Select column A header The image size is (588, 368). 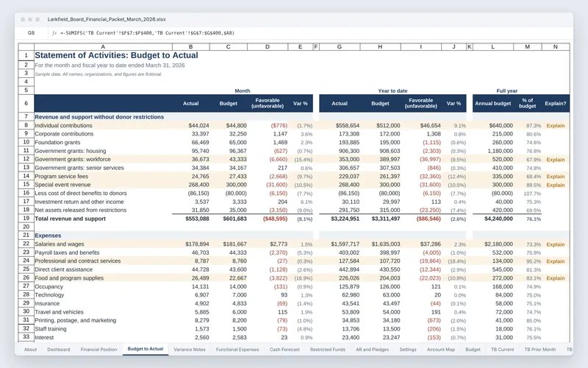(x=103, y=47)
